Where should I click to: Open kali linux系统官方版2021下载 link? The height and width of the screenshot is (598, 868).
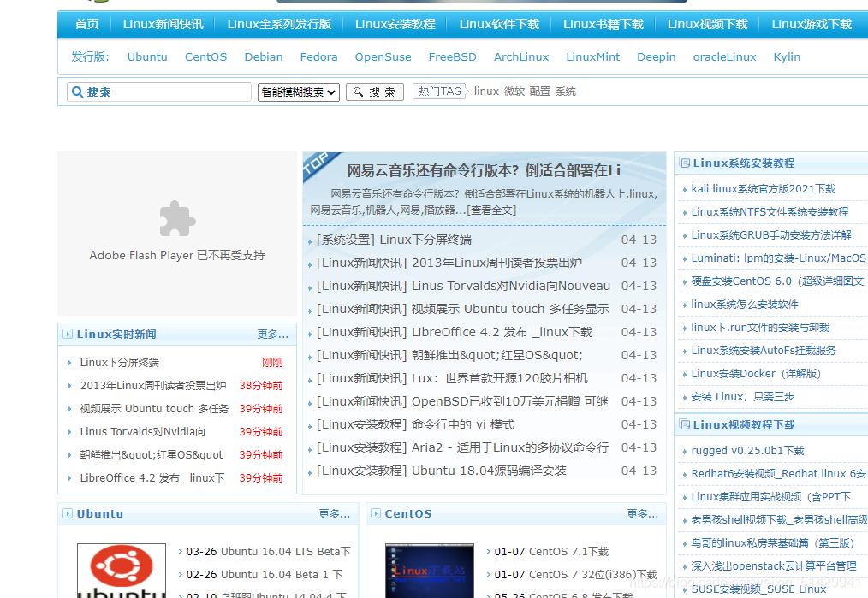point(764,189)
